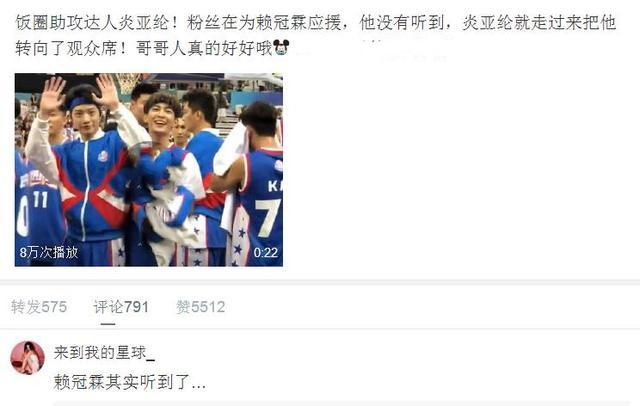
Task: Click the Mickey emoji after 好好哦
Action: tap(281, 47)
